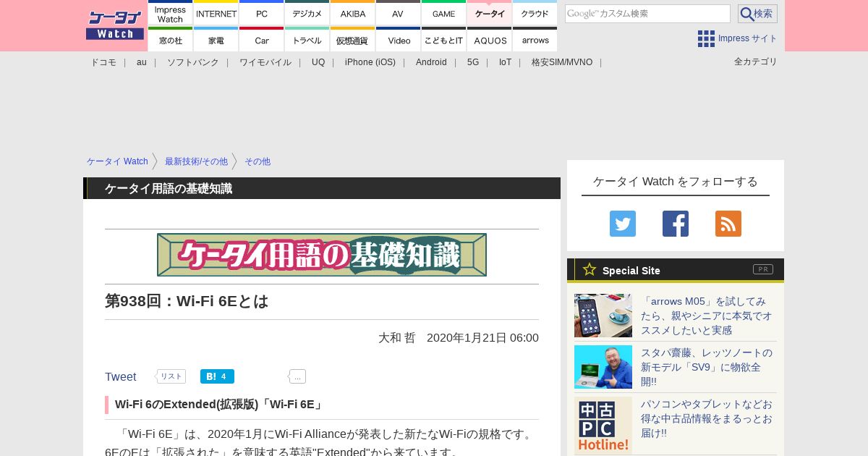Image resolution: width=868 pixels, height=456 pixels.
Task: Click the ケータイ用語の基礎知識 section header
Action: click(x=322, y=188)
